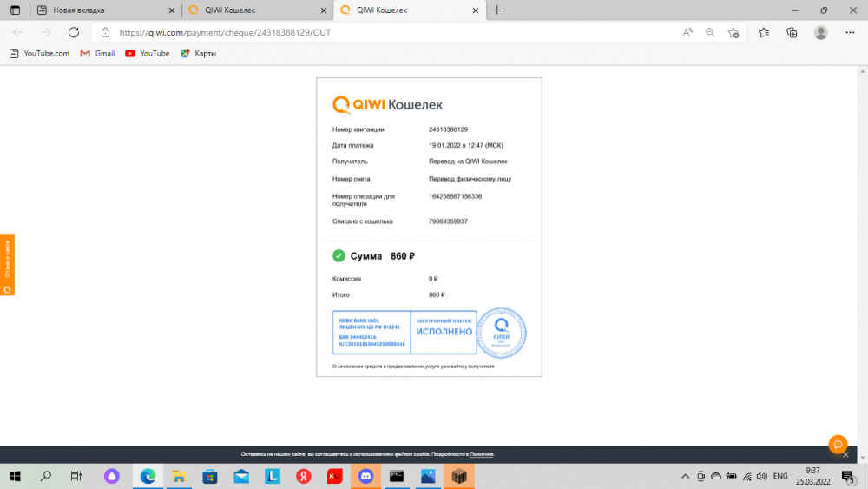868x489 pixels.
Task: Click the green success checkmark
Action: pyautogui.click(x=339, y=256)
